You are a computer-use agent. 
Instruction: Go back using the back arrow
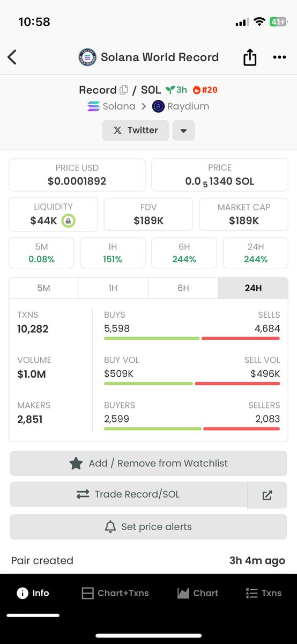tap(12, 57)
